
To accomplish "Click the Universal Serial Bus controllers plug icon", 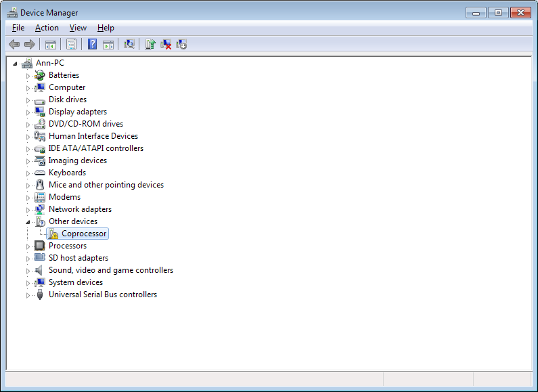I will (x=40, y=295).
